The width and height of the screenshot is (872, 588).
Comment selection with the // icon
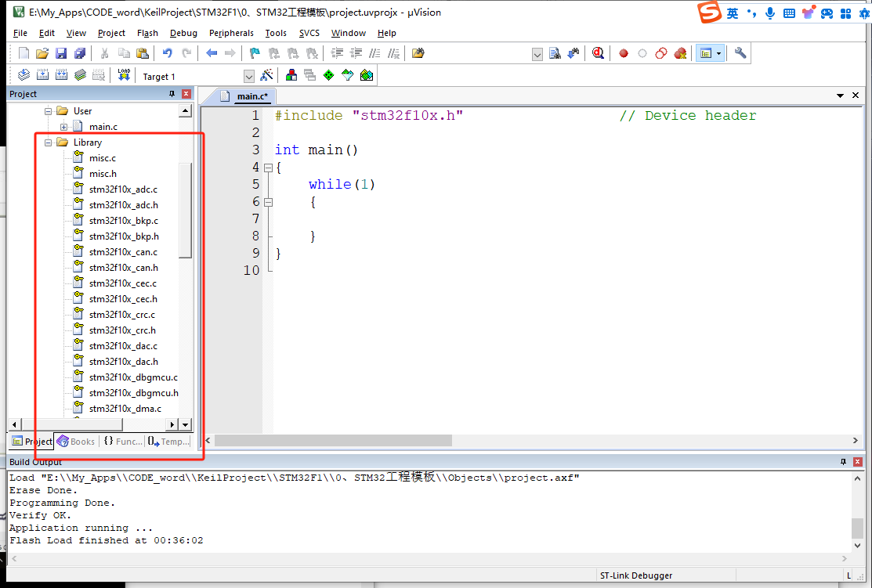click(x=374, y=53)
